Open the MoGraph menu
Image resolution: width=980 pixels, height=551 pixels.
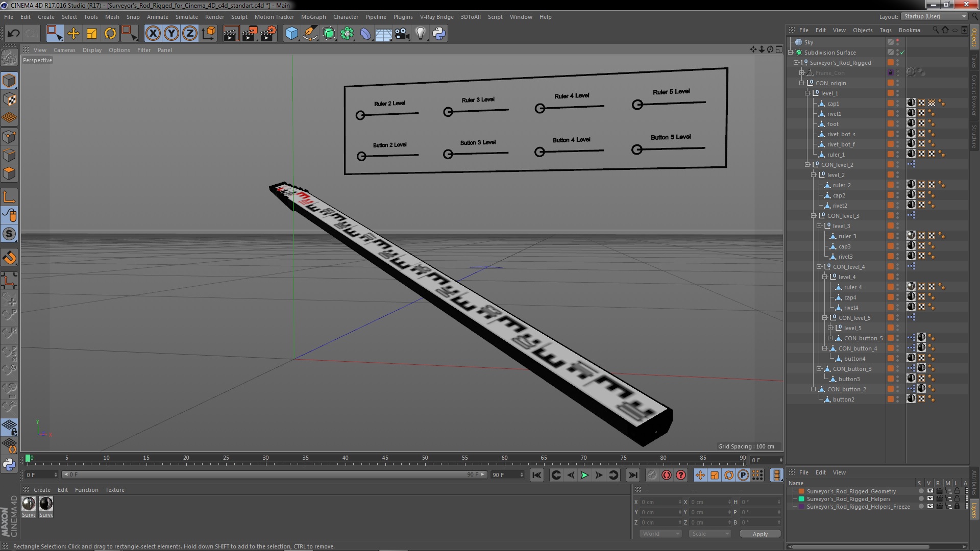click(x=313, y=17)
